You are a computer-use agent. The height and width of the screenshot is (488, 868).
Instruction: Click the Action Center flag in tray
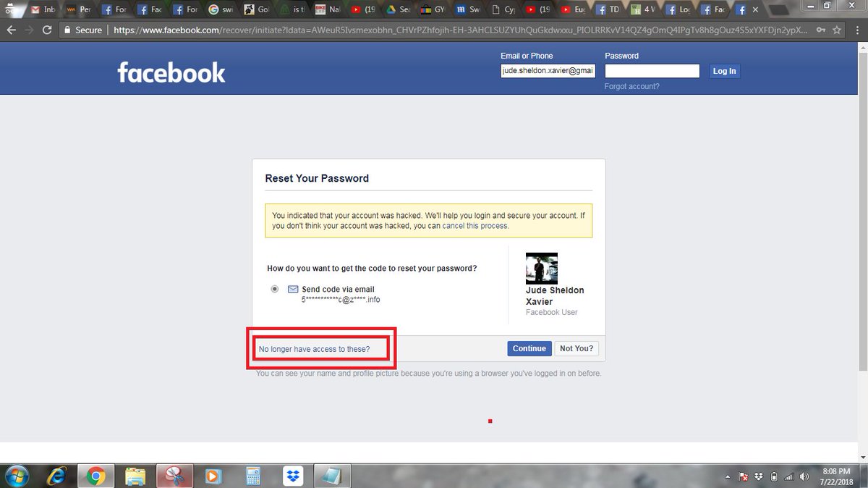[x=743, y=476]
